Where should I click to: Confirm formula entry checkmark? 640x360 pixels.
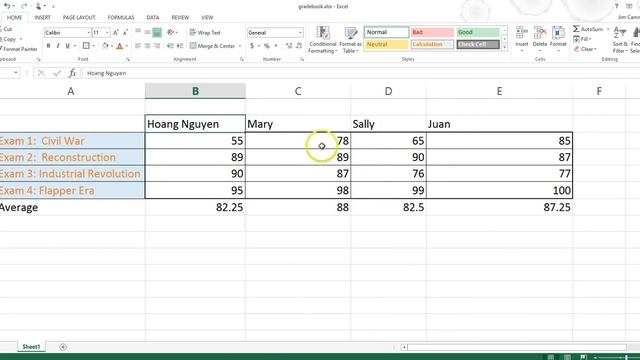click(57, 73)
